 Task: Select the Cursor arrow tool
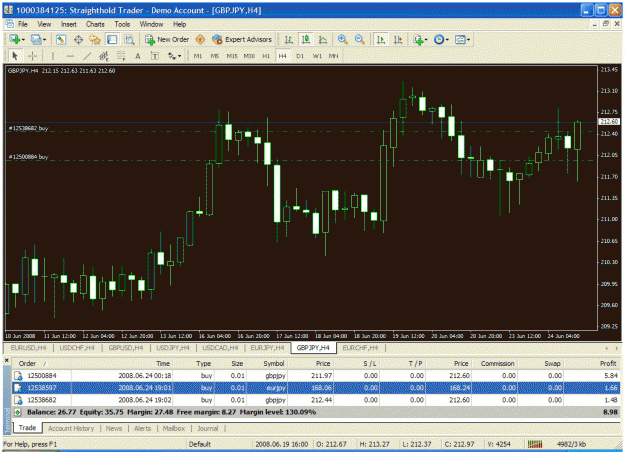click(15, 56)
